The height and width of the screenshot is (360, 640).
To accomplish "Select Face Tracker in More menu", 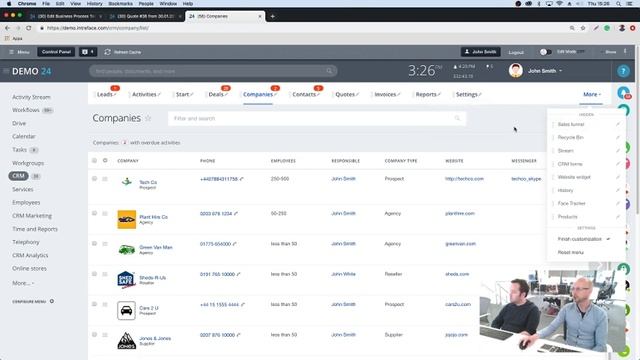I will pyautogui.click(x=571, y=203).
